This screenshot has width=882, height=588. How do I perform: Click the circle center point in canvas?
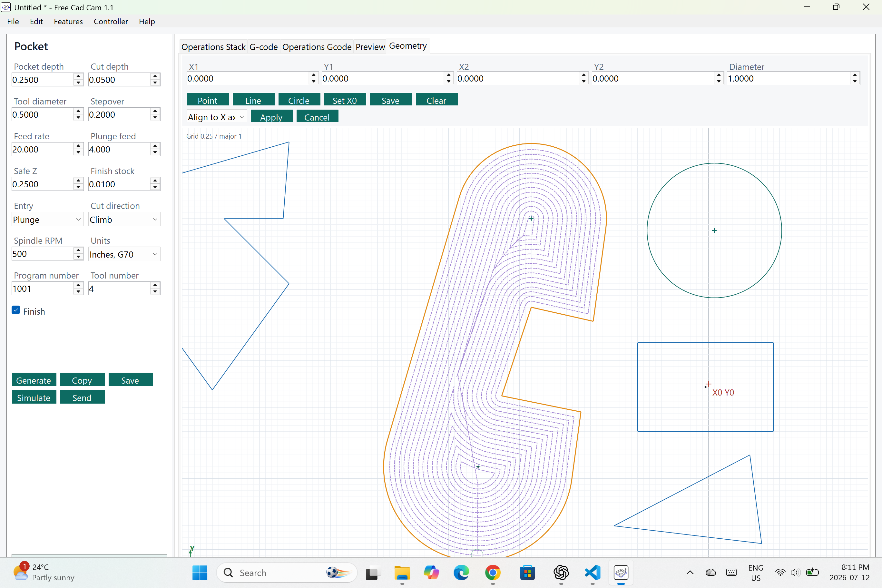coord(714,230)
